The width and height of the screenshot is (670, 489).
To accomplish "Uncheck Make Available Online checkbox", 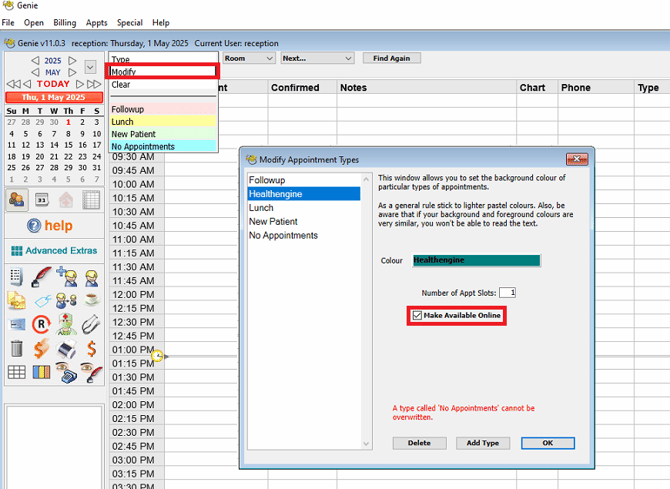I will pos(418,316).
